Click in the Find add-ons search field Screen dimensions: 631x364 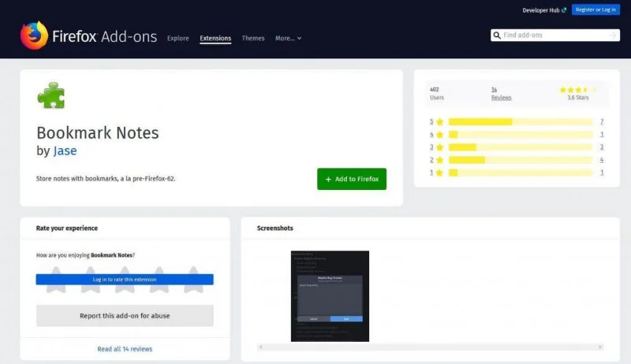(x=552, y=35)
